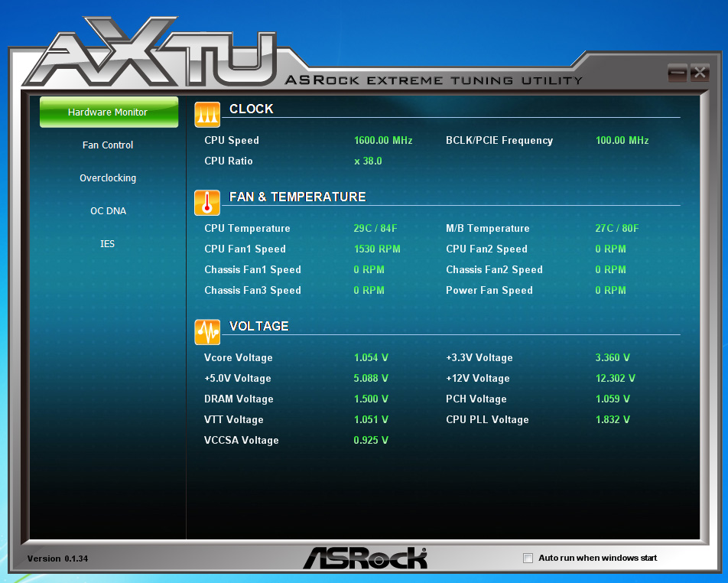
Task: Click the ASRock Extreme Tuning Utility title
Action: pos(434,80)
